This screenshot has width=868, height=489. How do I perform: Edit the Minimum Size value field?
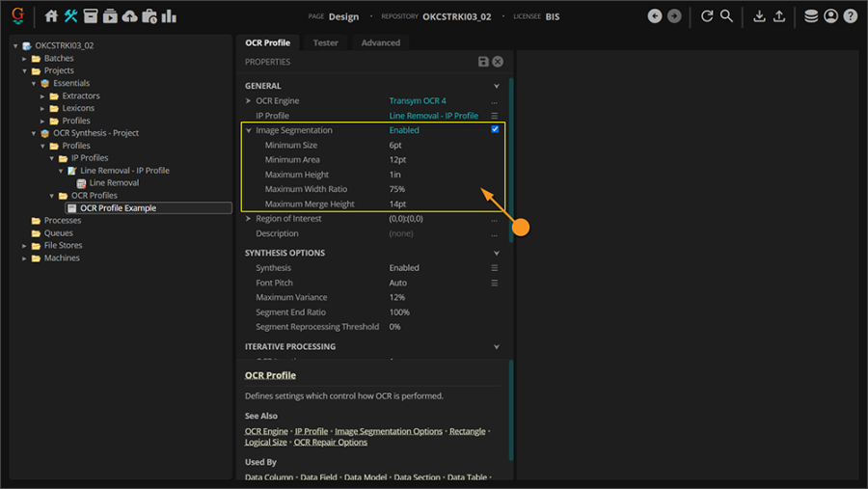pos(396,145)
